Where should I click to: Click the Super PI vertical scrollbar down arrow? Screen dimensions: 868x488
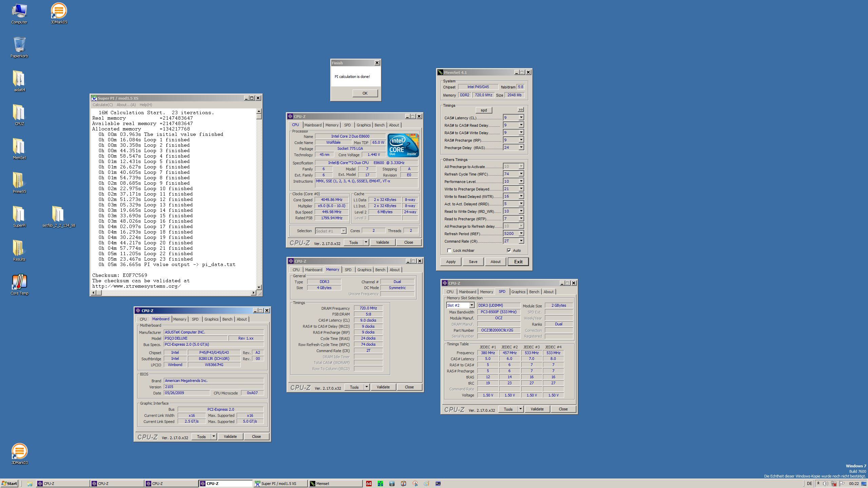point(259,287)
